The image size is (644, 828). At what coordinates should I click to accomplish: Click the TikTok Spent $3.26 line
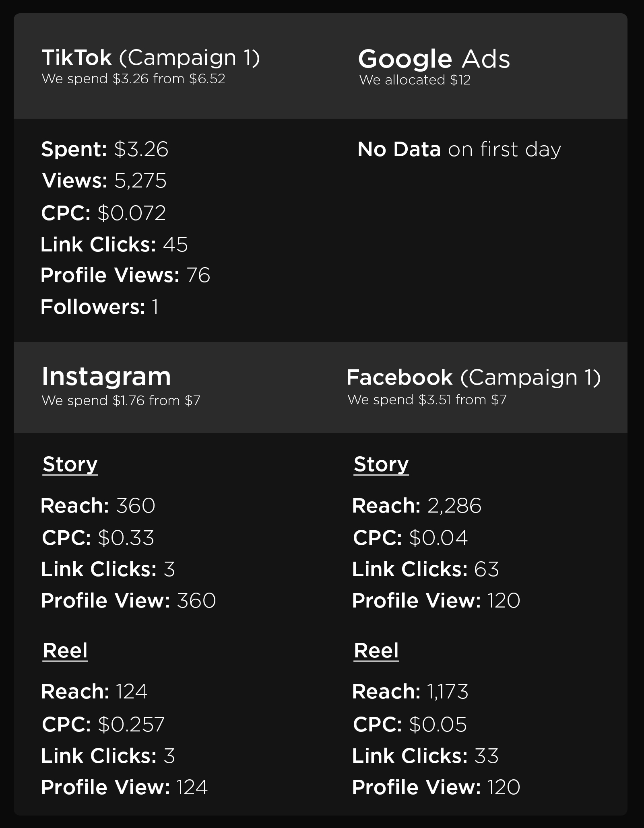[105, 149]
